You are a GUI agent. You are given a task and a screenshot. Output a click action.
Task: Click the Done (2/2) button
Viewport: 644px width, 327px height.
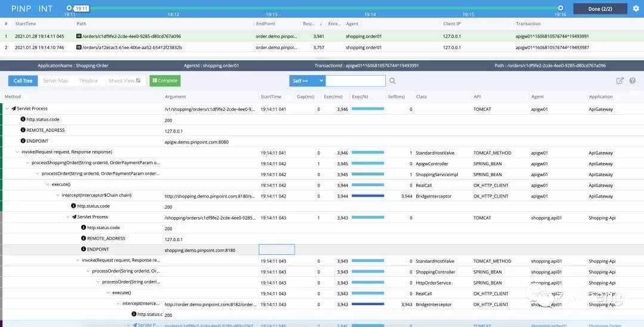coord(600,8)
